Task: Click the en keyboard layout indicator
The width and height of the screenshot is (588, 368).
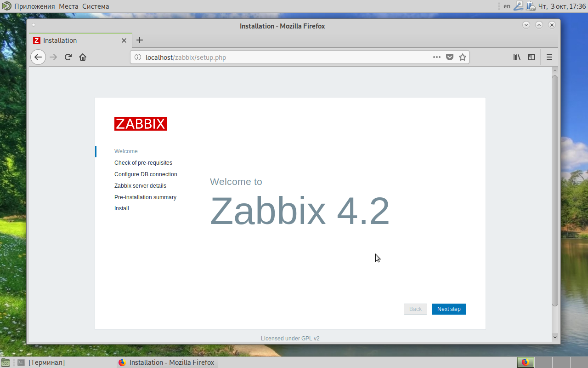Action: tap(507, 6)
